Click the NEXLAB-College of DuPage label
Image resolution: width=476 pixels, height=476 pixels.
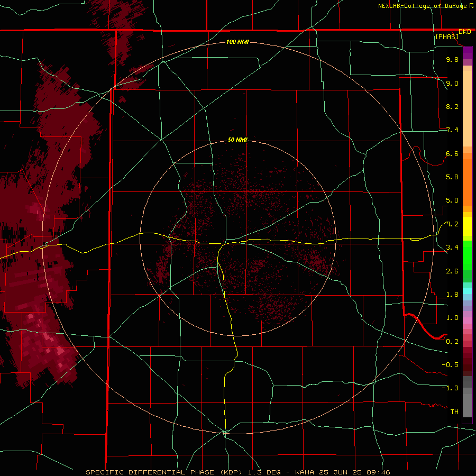coord(422,6)
